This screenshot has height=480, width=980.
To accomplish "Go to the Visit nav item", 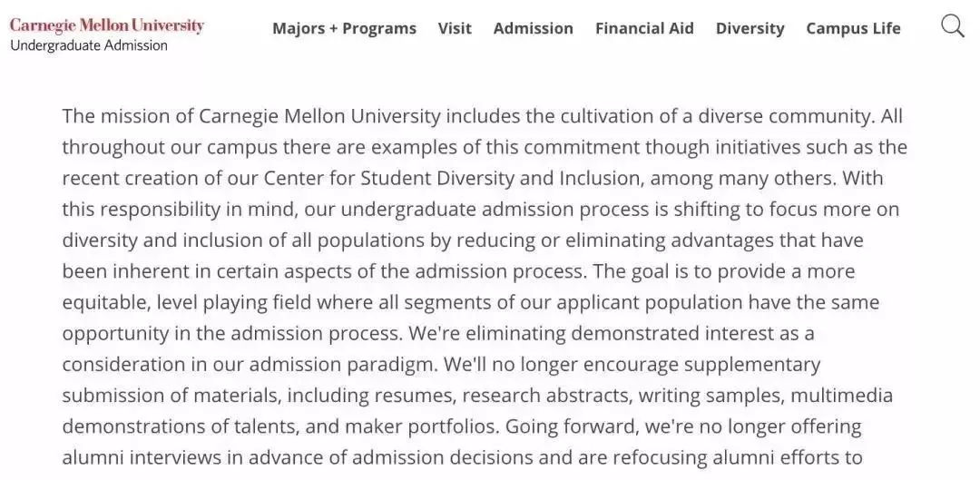I will (x=455, y=29).
